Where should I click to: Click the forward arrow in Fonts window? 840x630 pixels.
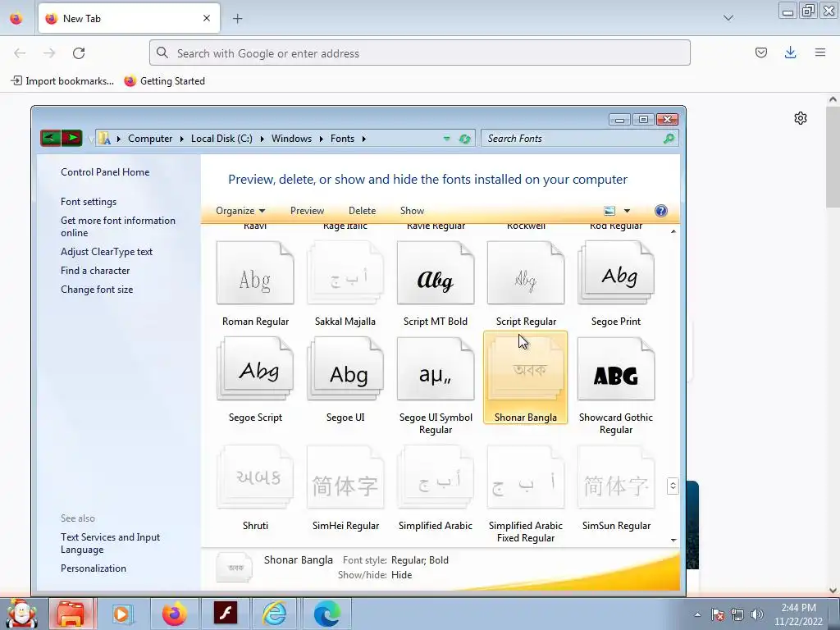tap(72, 138)
